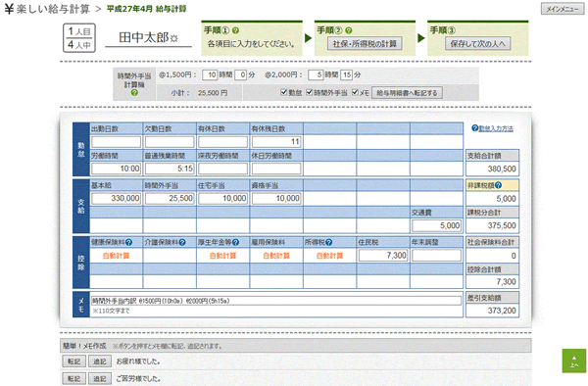
Task: Click the 休日労働時間 input field
Action: click(x=276, y=169)
